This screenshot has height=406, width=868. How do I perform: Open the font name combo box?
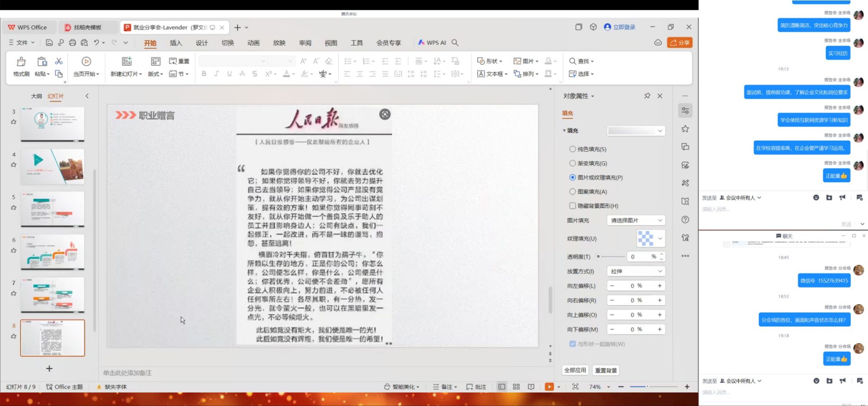(233, 61)
